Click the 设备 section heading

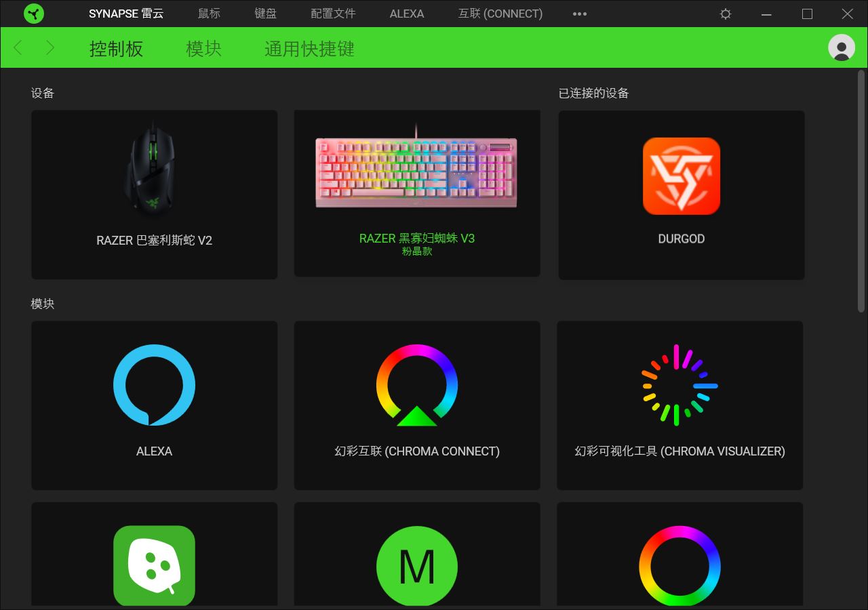[43, 94]
